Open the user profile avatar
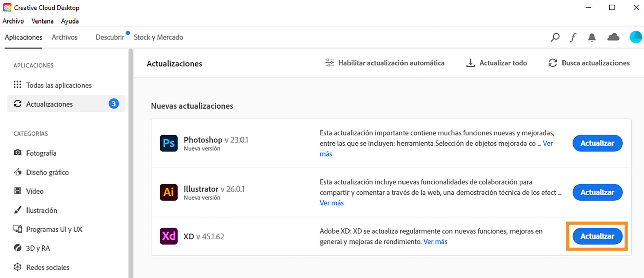The height and width of the screenshot is (278, 644). click(635, 37)
